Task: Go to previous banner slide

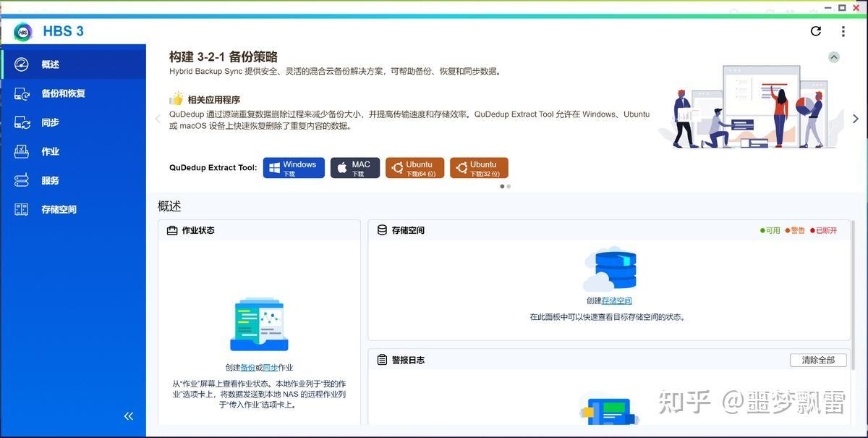Action: (x=158, y=118)
